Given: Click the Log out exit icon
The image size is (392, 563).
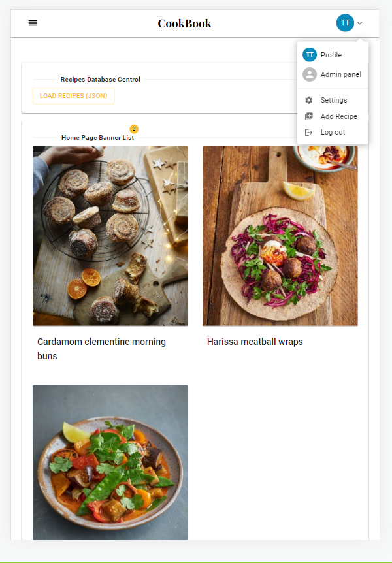Looking at the screenshot, I should 309,132.
